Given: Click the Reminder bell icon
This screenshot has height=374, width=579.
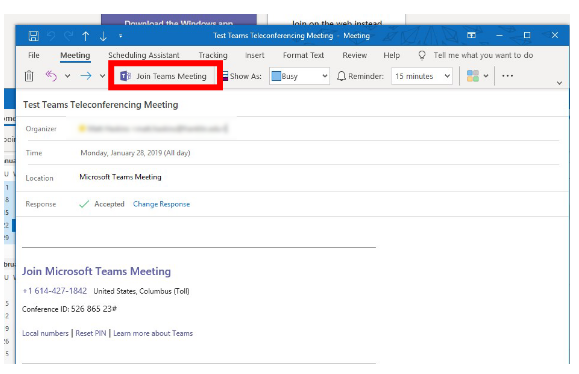Looking at the screenshot, I should (x=341, y=76).
